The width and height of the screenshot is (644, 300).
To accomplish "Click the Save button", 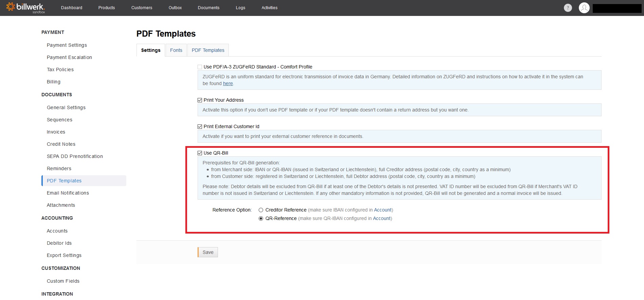I will click(208, 252).
